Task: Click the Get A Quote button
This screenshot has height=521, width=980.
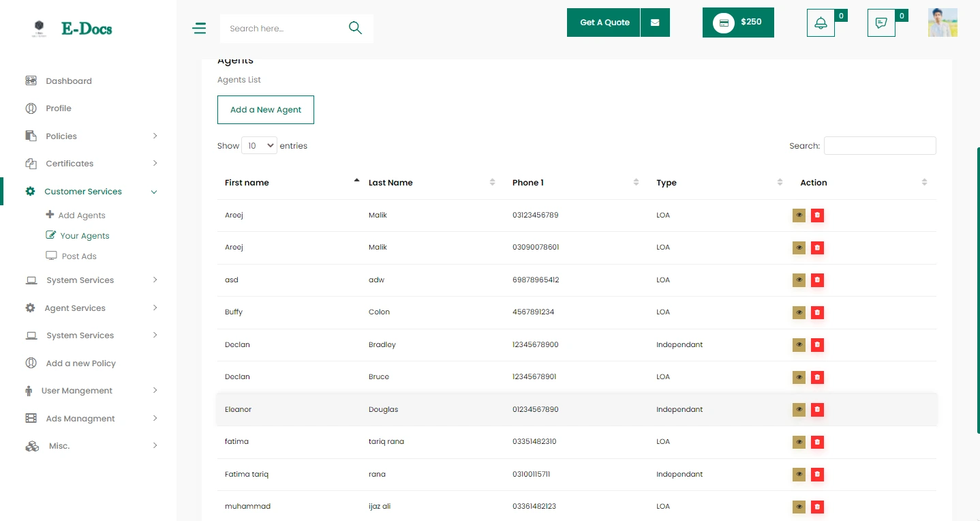Action: click(604, 23)
